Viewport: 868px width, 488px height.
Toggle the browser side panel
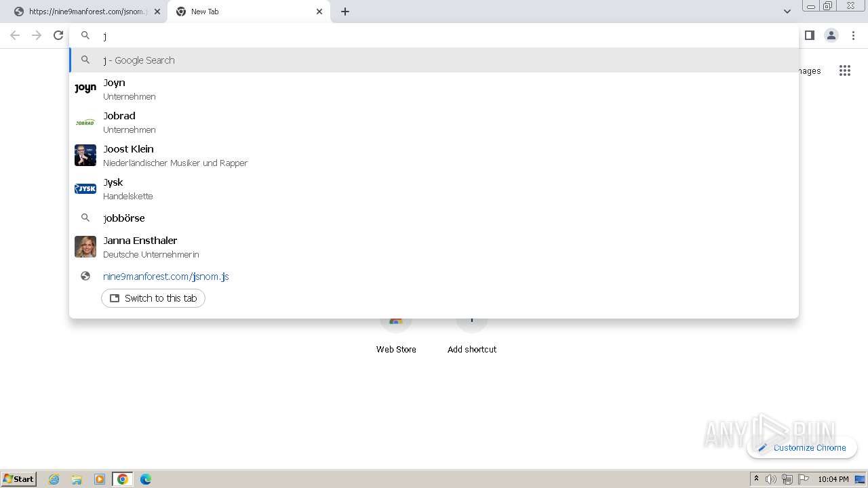click(x=809, y=35)
